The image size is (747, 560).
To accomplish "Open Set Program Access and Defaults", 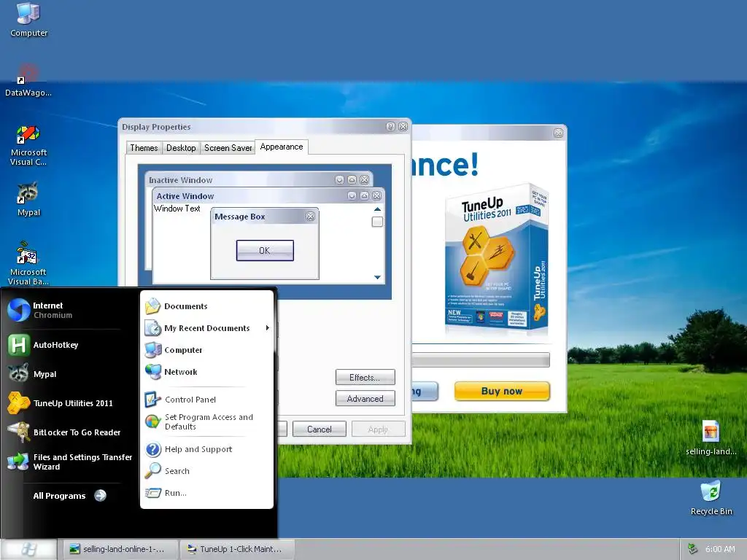I will pos(206,422).
